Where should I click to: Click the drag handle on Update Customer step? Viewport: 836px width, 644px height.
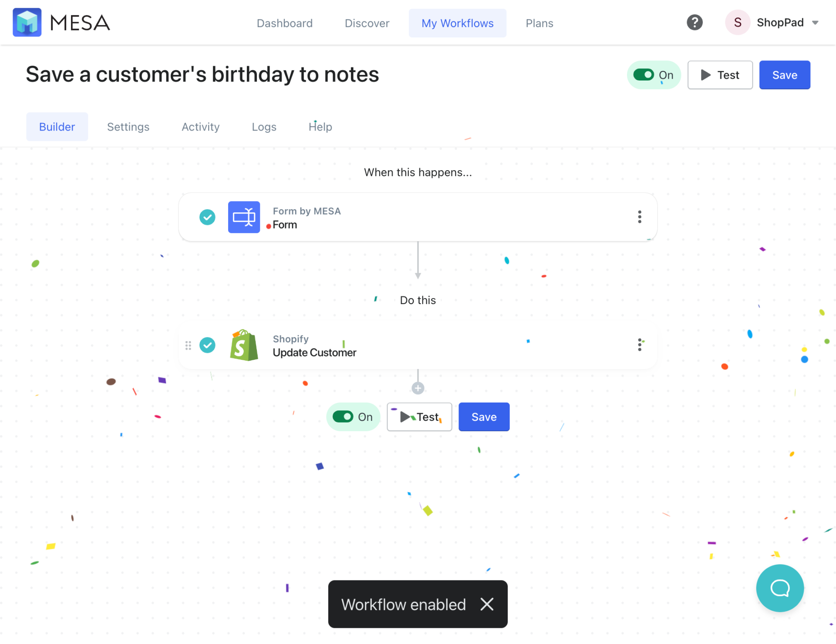click(x=189, y=345)
